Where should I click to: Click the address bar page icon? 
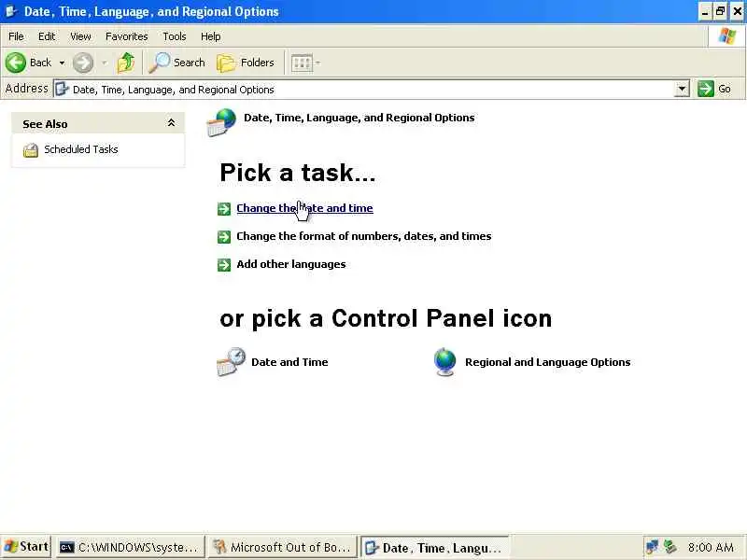(x=63, y=89)
